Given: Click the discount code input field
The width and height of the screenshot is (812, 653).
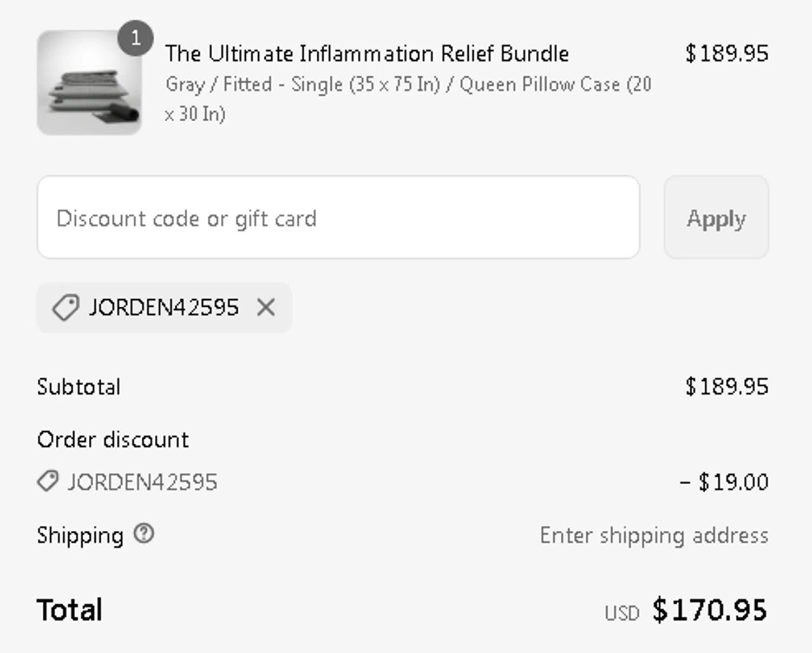Looking at the screenshot, I should click(338, 217).
